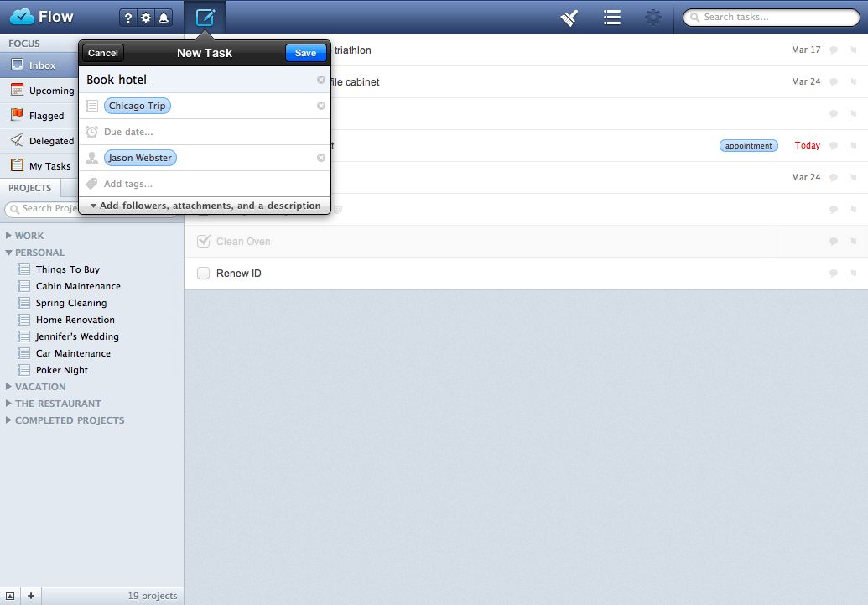Click the cleanup broom icon in toolbar
This screenshot has width=868, height=605.
point(569,18)
